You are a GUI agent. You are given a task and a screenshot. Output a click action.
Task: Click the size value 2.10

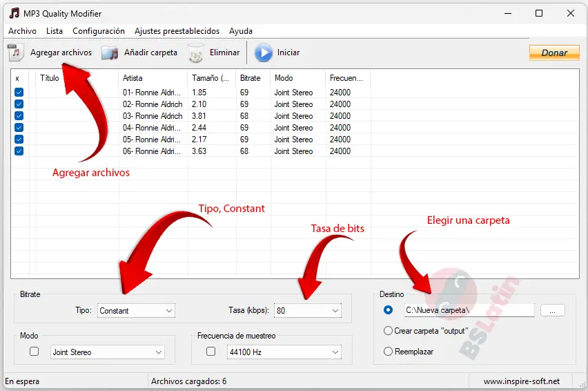[x=199, y=104]
